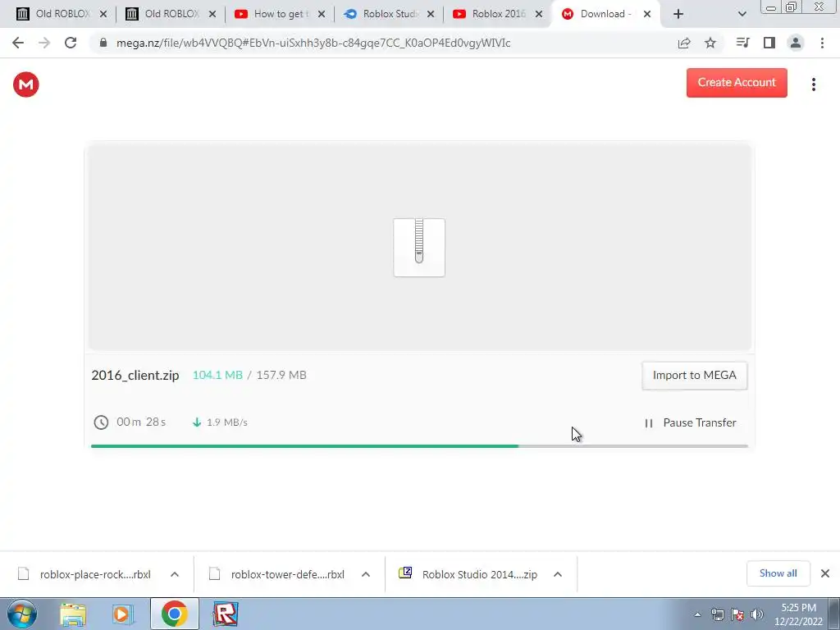Click the zip file thumbnail icon

tap(419, 248)
